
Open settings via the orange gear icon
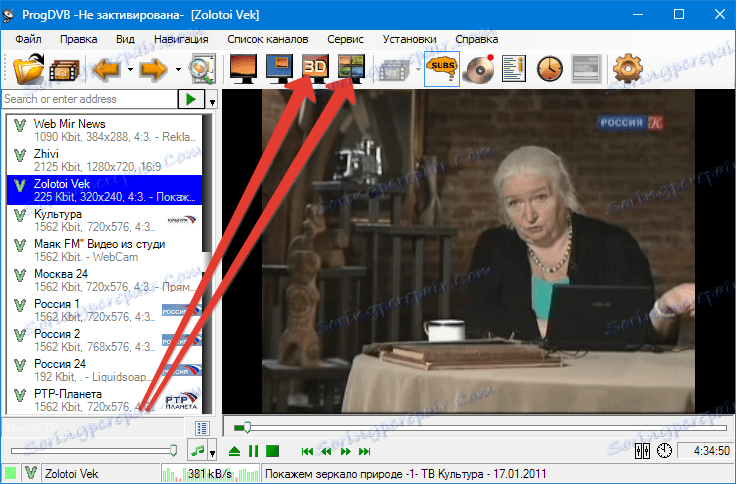(x=628, y=69)
